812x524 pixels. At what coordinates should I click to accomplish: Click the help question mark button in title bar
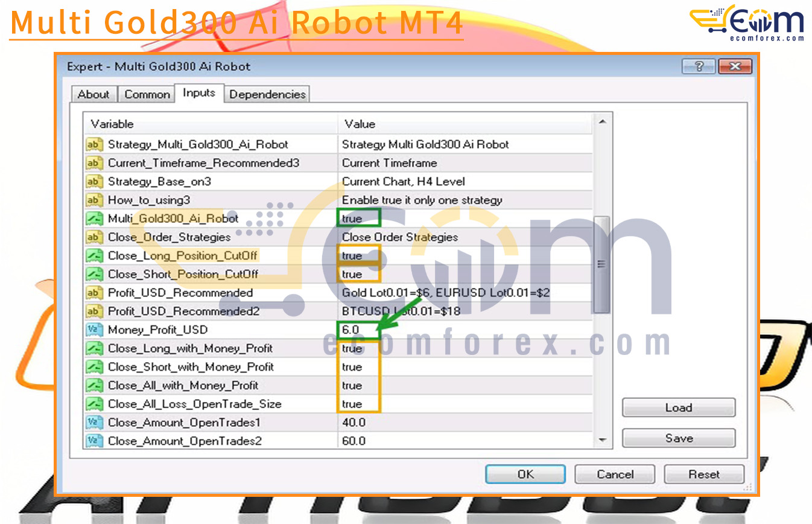coord(699,66)
